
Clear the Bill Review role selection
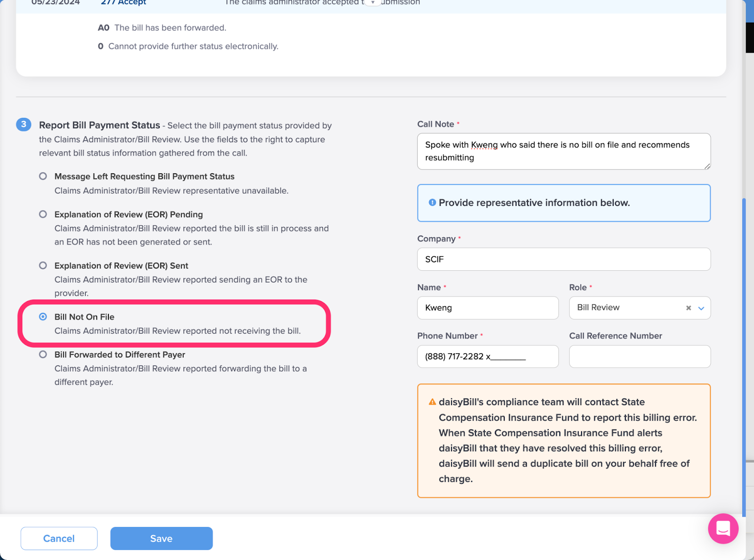pos(688,308)
